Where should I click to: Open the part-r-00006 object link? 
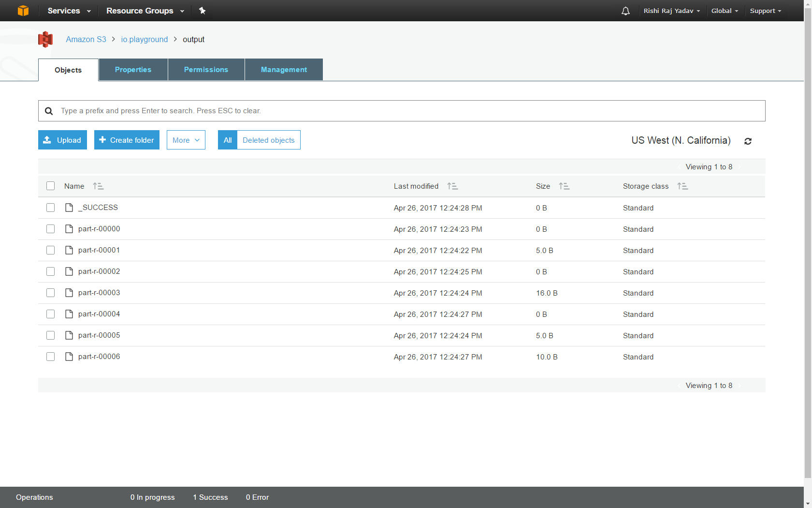pyautogui.click(x=99, y=357)
